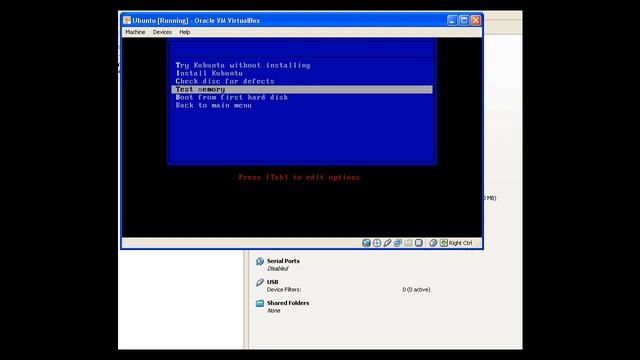Click the display status bar icon
The width and height of the screenshot is (640, 360).
pos(419,243)
